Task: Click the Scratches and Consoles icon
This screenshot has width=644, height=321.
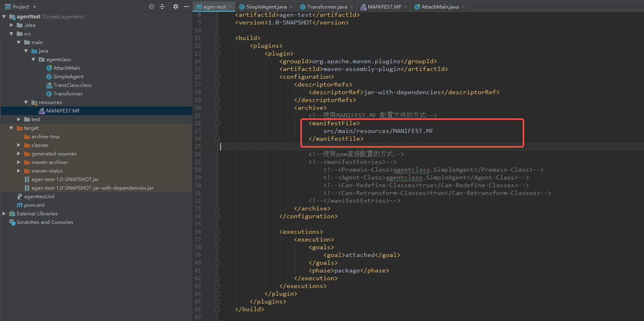Action: 12,222
